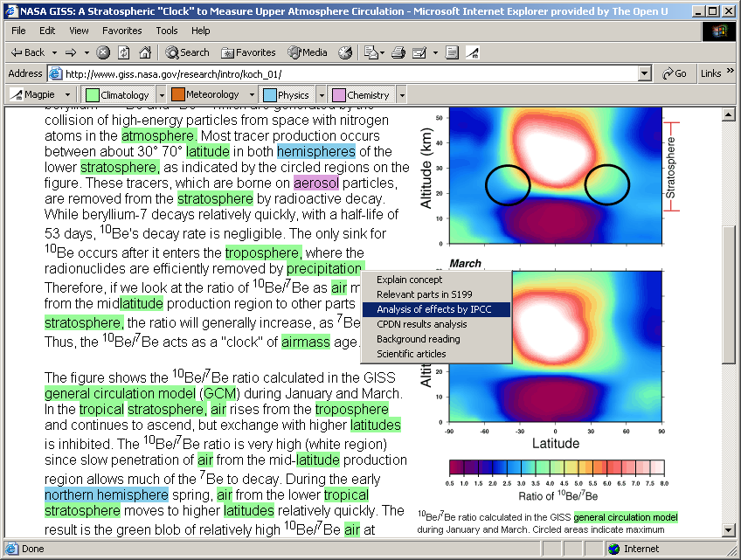Toggle Climatology highlighting on Magpie bar

coord(118,94)
